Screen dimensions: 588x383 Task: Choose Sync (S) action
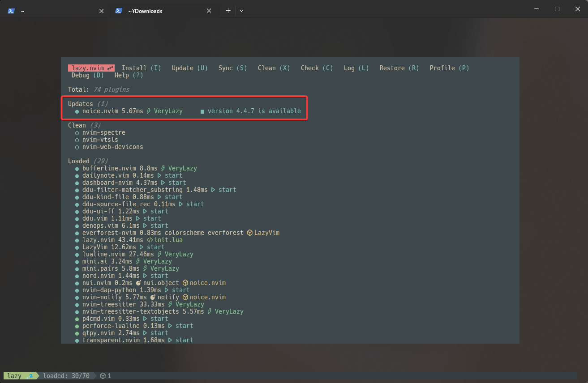(233, 68)
